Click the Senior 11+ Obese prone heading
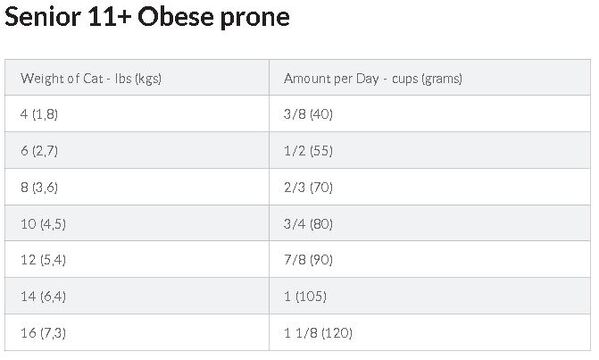599x360 pixels. click(x=147, y=18)
